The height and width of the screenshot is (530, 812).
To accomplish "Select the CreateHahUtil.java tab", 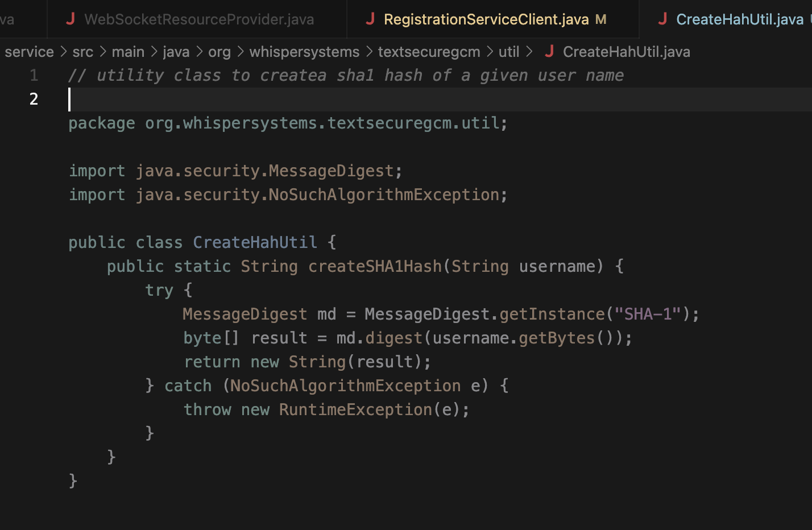I will click(x=726, y=19).
